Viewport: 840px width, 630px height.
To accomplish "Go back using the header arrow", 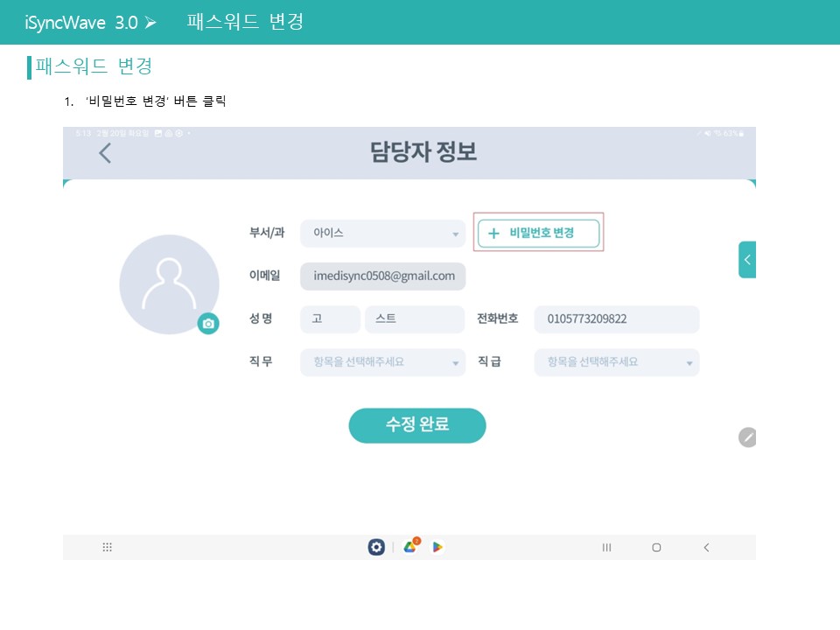I will (105, 153).
